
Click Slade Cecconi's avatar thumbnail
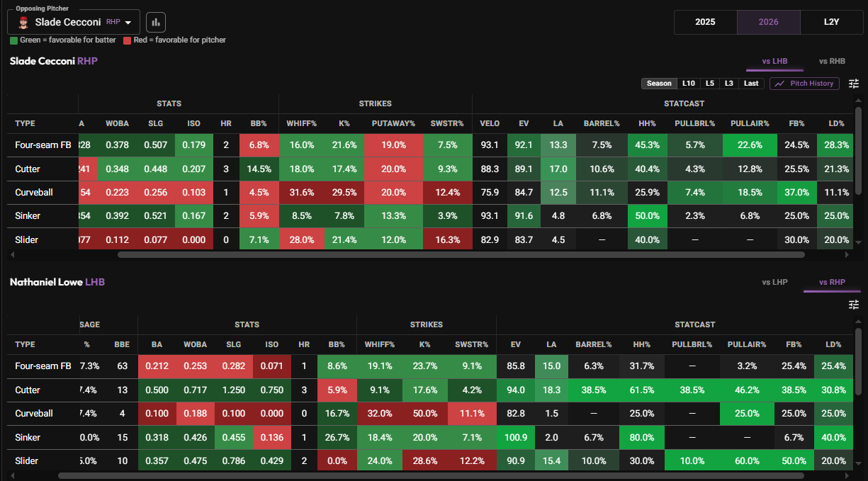coord(23,22)
